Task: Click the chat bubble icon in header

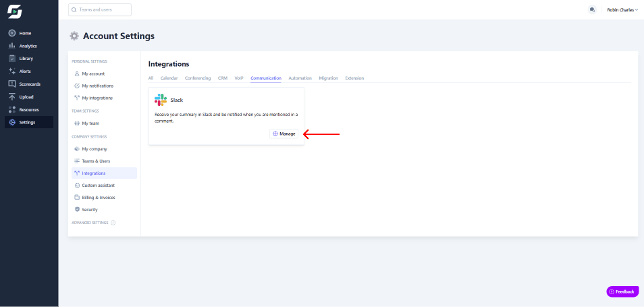Action: pyautogui.click(x=592, y=9)
